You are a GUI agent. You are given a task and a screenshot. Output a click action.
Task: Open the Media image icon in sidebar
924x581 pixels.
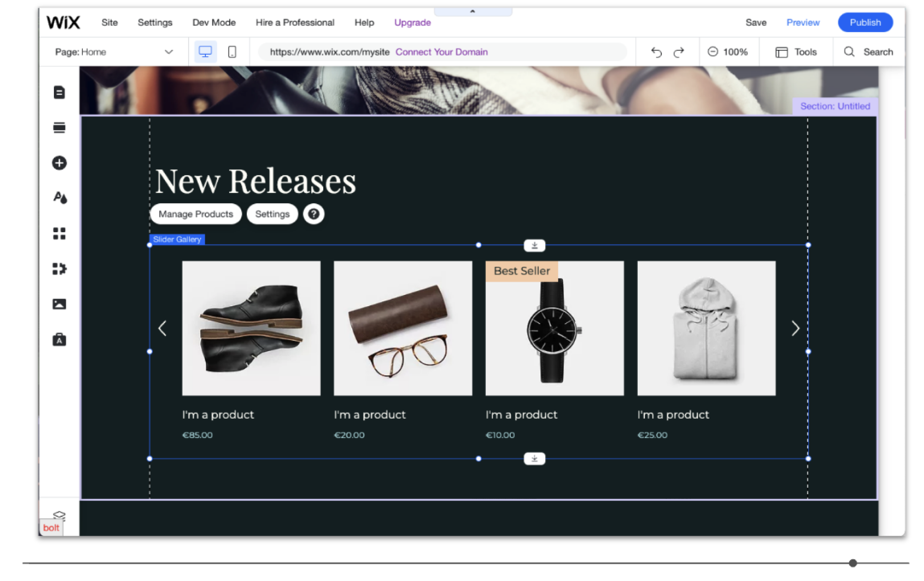[59, 304]
